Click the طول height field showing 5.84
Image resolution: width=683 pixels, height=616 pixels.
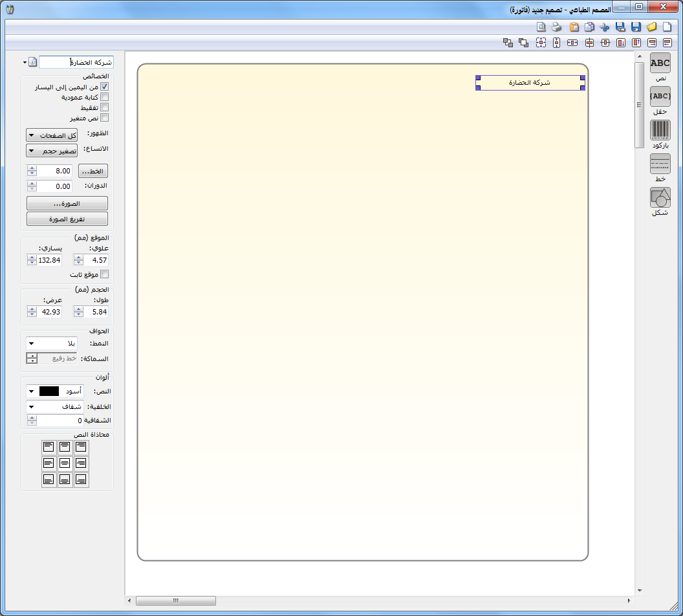[95, 312]
